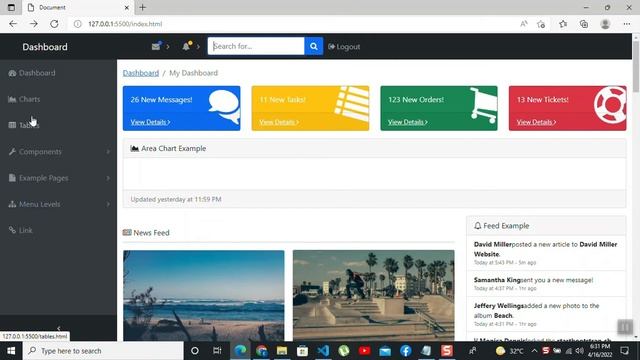Screen dimensions: 640x360
Task: Open the Menu Levels sidebar item
Action: pyautogui.click(x=34, y=204)
